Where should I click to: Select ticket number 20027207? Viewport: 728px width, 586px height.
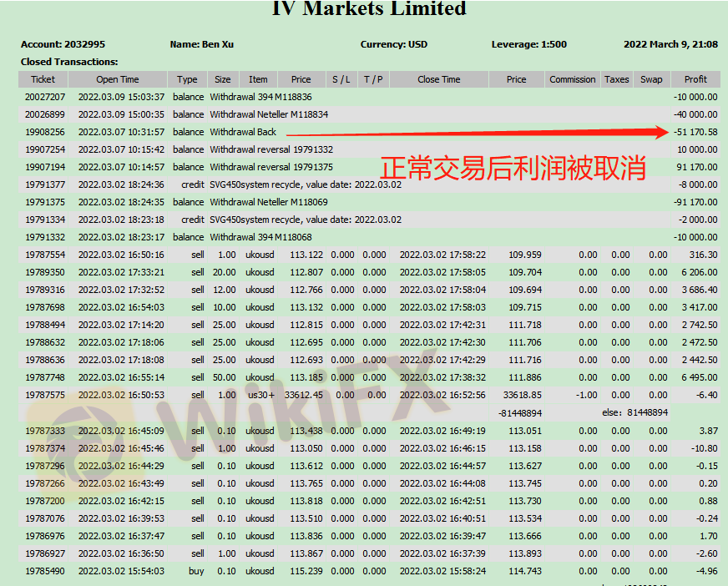[x=44, y=97]
